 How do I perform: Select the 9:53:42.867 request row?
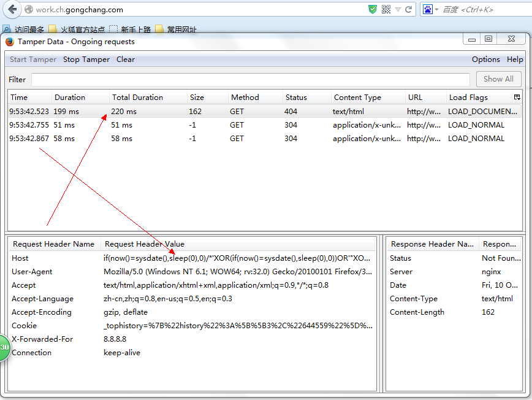(265, 139)
